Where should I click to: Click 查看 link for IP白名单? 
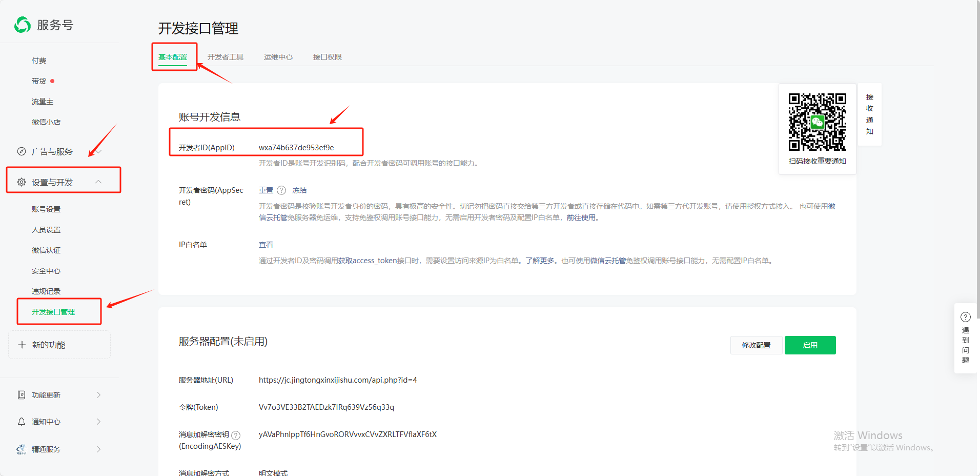[266, 245]
